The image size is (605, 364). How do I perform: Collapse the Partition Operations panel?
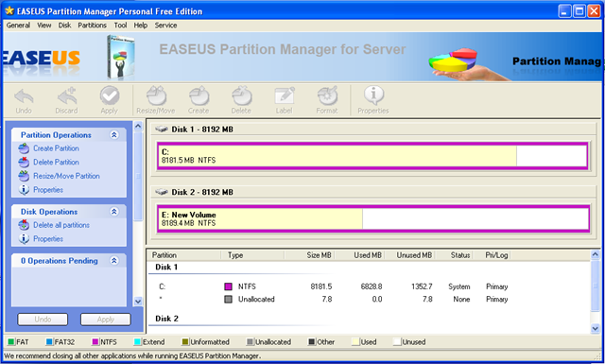114,134
